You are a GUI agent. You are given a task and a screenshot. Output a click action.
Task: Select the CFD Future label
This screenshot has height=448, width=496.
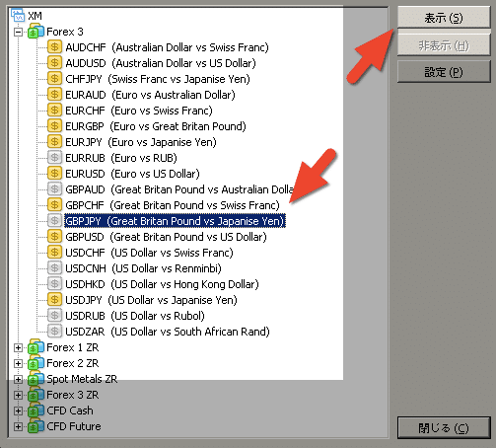(74, 426)
